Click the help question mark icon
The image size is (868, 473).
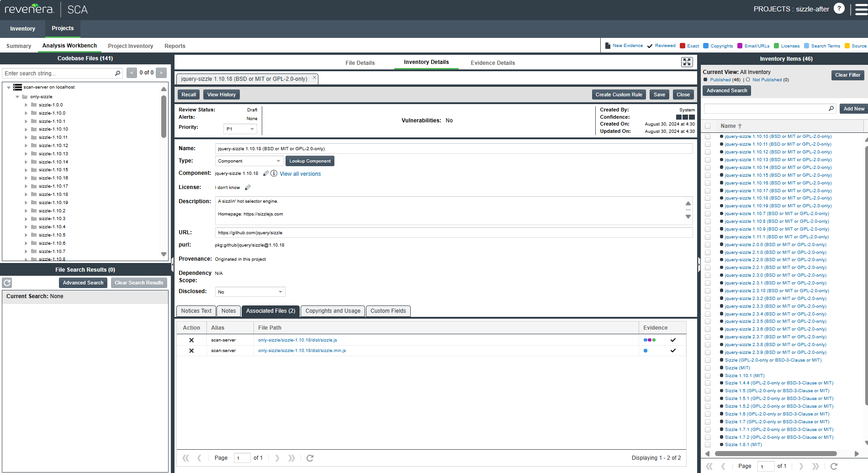click(x=839, y=9)
